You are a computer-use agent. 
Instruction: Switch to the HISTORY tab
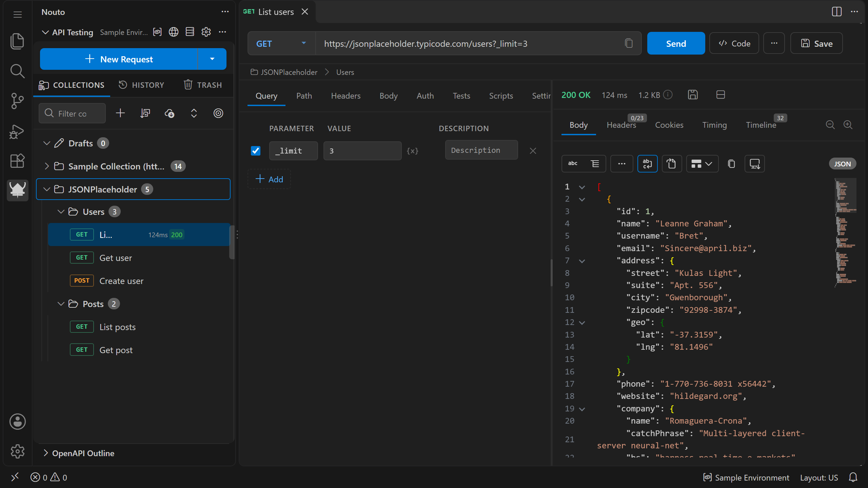coord(141,85)
